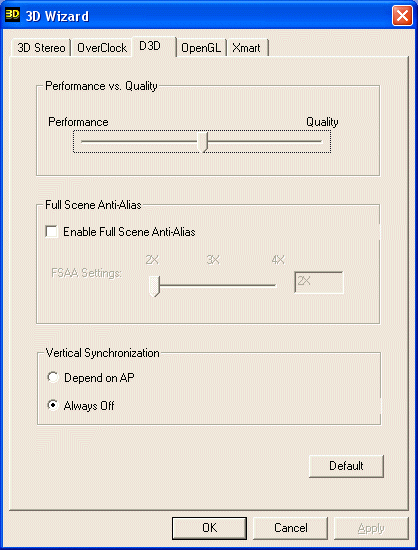The image size is (418, 550).
Task: Click the Quality end of the slider track
Action: coord(319,142)
